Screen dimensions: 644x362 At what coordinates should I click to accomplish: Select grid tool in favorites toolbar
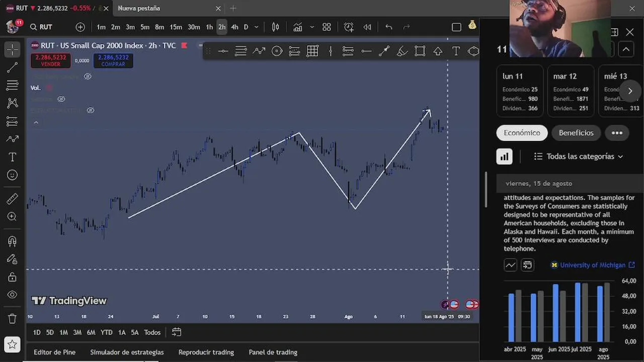click(312, 51)
